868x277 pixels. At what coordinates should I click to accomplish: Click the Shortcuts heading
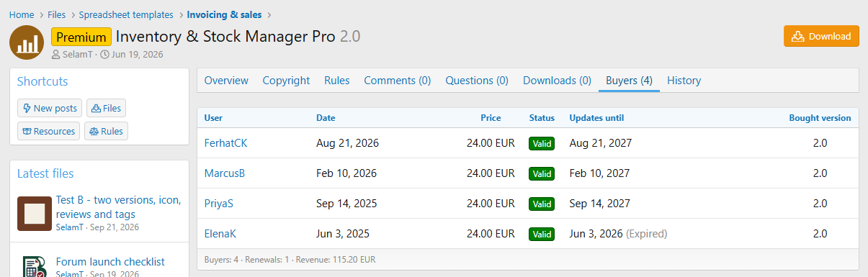pyautogui.click(x=42, y=81)
